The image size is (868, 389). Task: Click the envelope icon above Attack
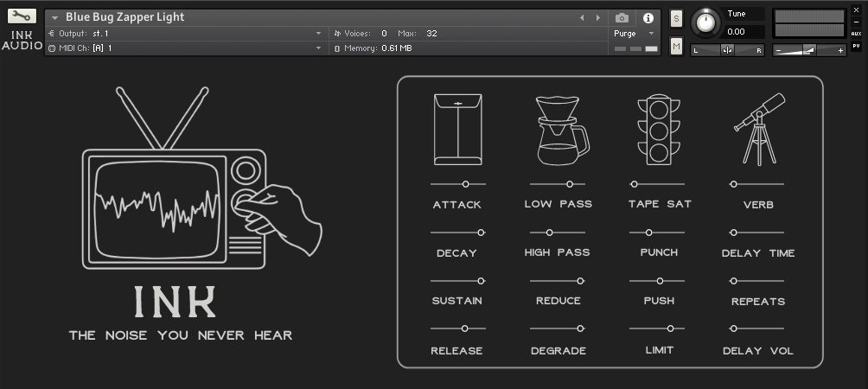pyautogui.click(x=457, y=130)
